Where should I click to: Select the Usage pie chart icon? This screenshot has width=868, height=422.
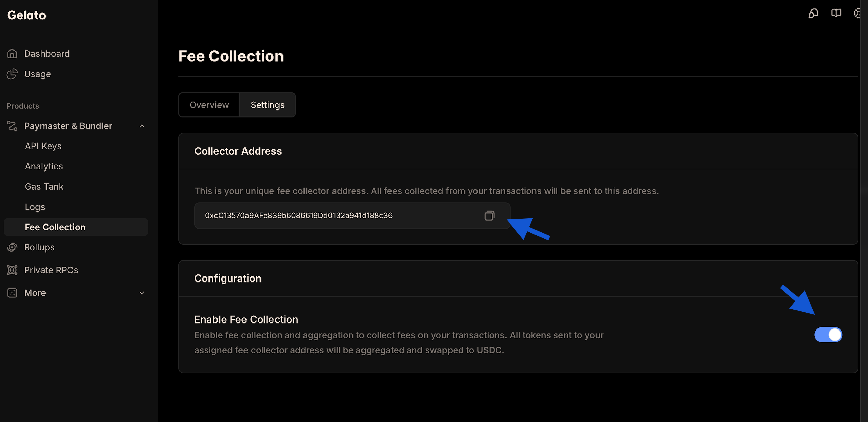(x=12, y=74)
